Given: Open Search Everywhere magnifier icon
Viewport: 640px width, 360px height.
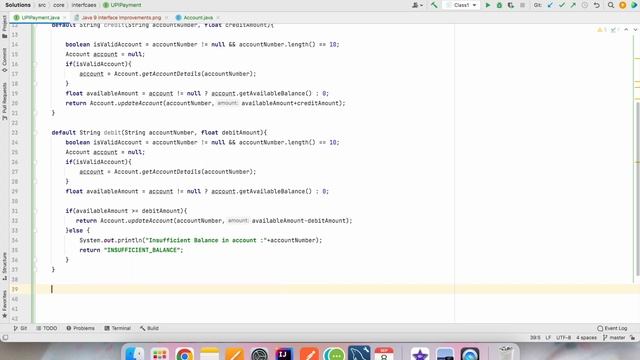Looking at the screenshot, I should point(611,5).
